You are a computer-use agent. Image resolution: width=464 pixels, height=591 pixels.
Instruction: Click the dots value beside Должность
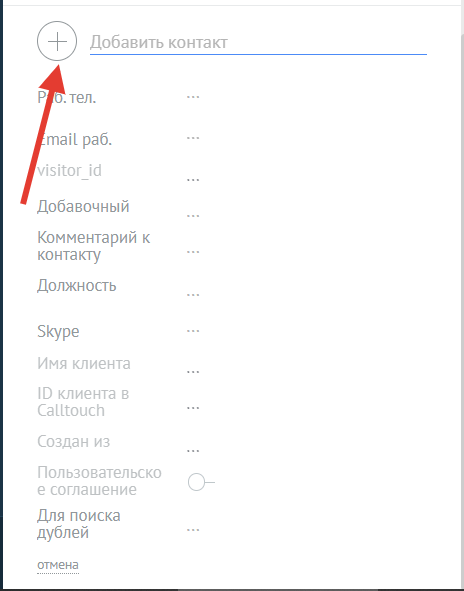point(193,295)
